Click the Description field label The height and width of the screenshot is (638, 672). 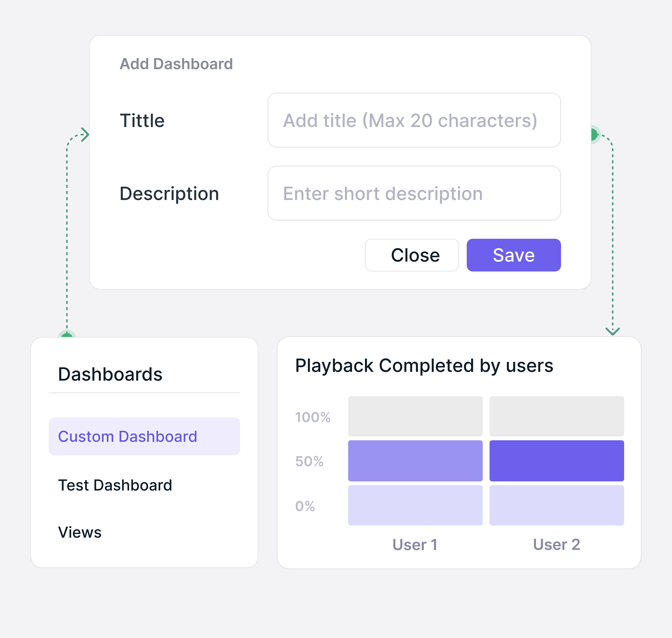click(169, 194)
